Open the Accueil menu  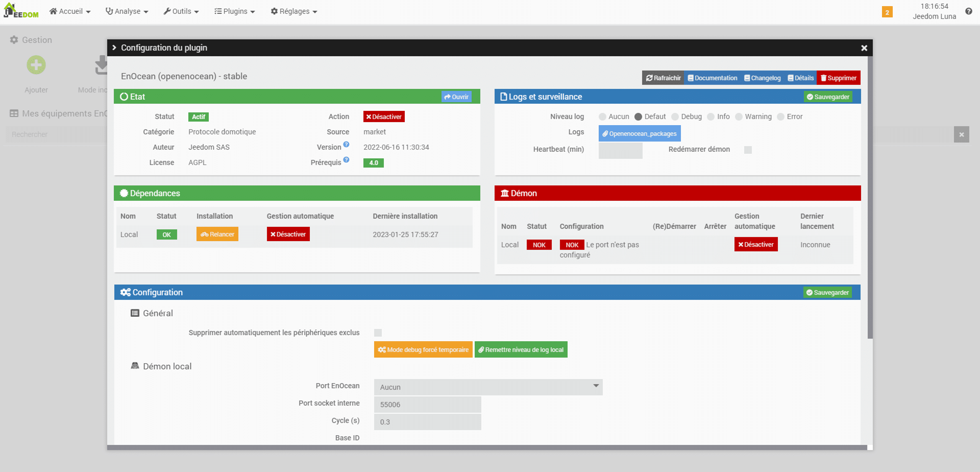pos(70,11)
